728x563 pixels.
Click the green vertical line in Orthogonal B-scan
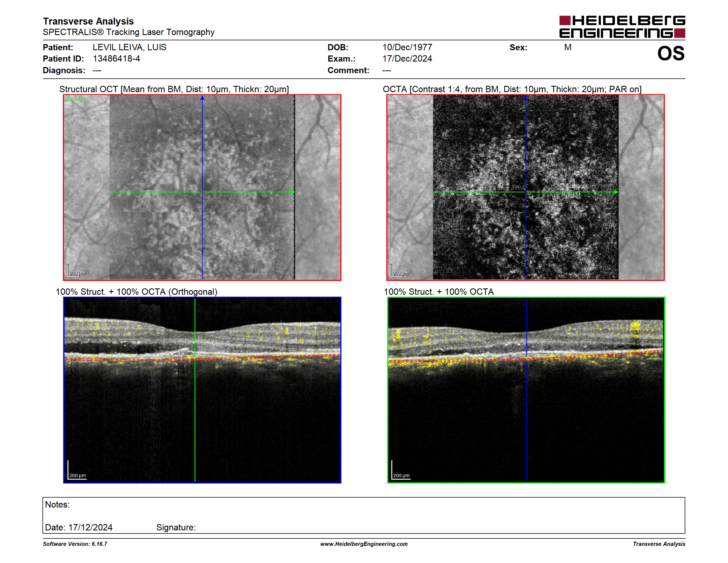(x=195, y=390)
